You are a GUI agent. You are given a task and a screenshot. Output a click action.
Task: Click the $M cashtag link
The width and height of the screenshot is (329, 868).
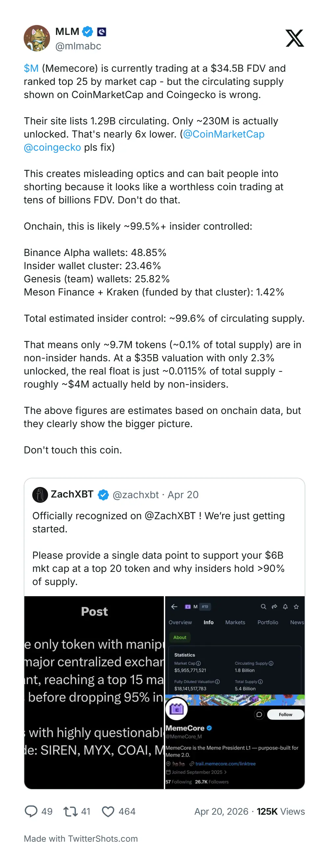[31, 68]
